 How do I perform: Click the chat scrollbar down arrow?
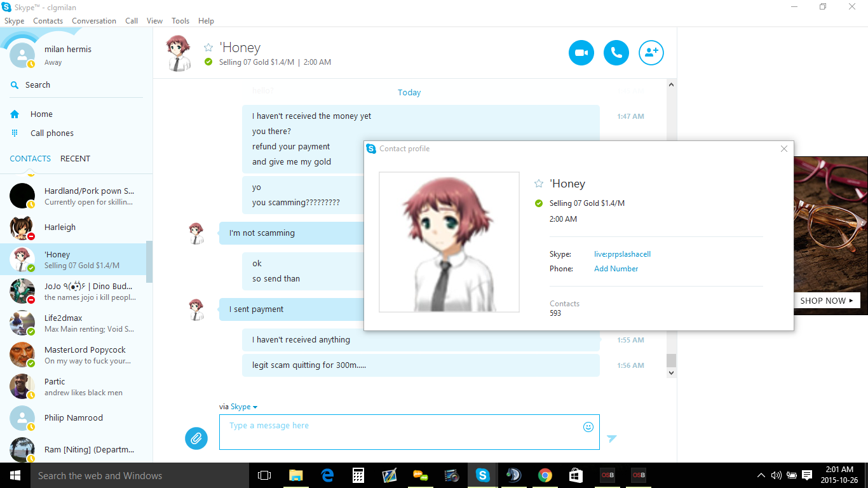pos(671,373)
